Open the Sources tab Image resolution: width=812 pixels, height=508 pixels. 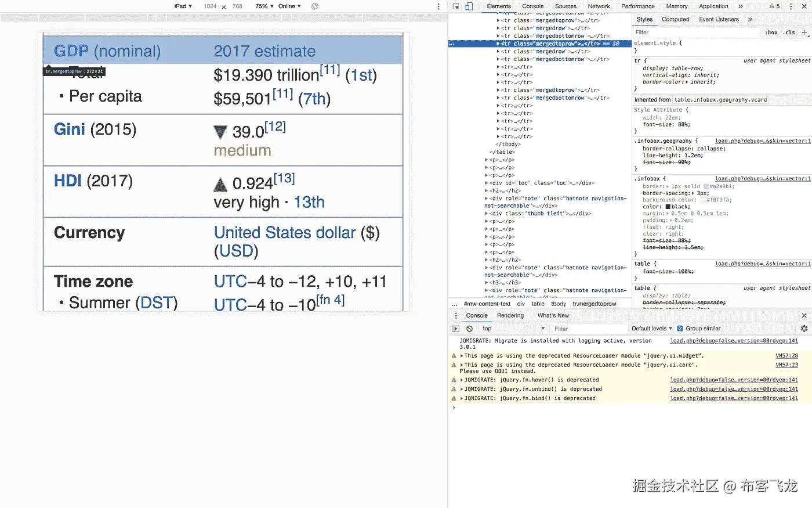click(x=565, y=6)
